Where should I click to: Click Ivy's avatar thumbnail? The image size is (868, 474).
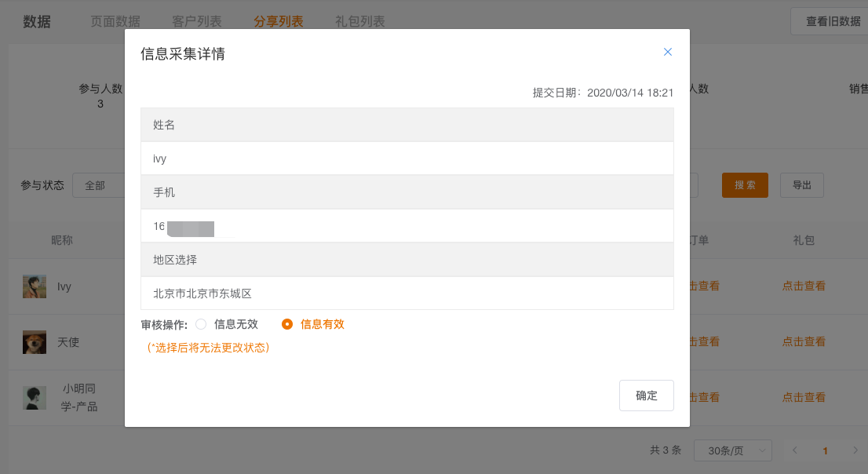[35, 286]
